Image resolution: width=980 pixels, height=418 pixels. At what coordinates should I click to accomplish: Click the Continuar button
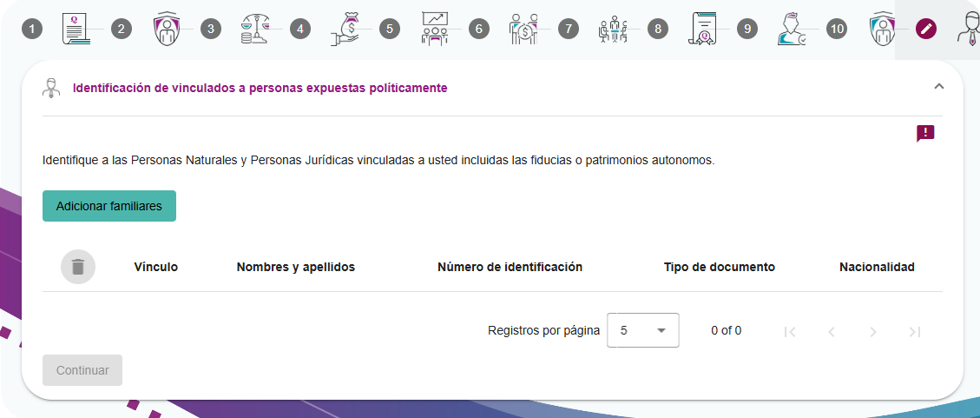82,370
